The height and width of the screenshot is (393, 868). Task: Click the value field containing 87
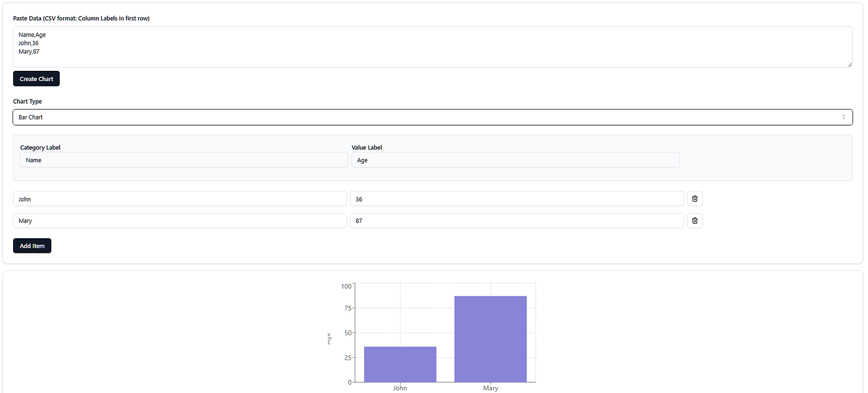517,221
